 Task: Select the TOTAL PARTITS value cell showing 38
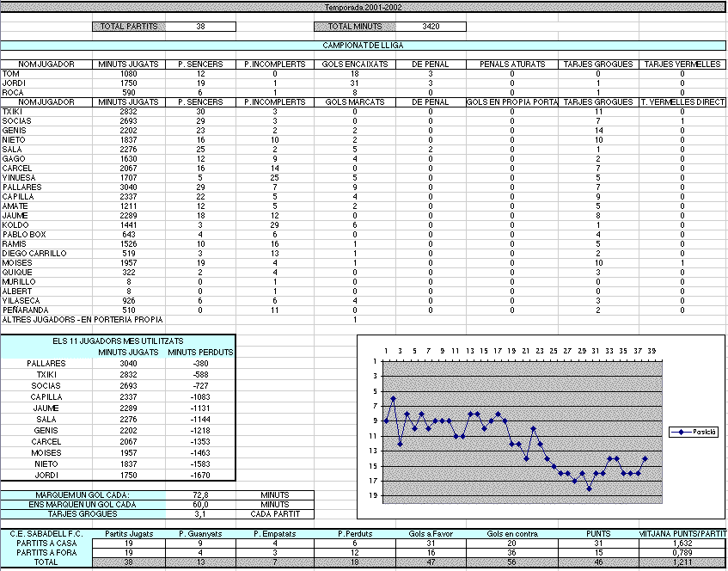tap(199, 27)
